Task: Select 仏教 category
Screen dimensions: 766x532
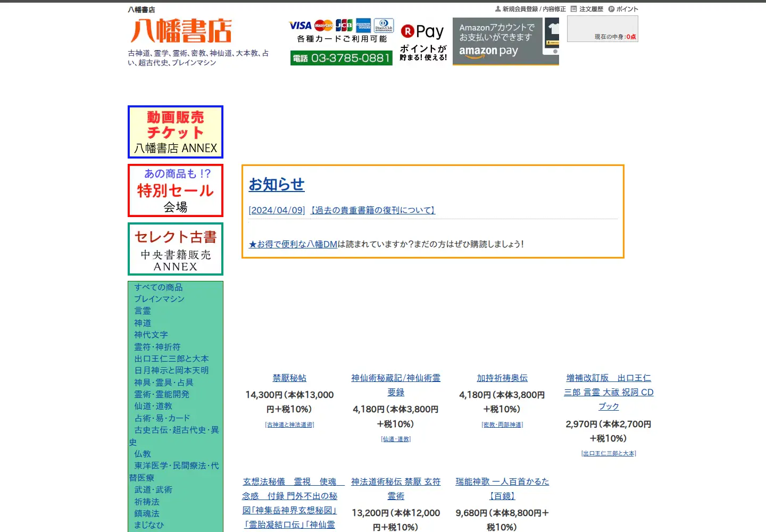Action: (143, 454)
